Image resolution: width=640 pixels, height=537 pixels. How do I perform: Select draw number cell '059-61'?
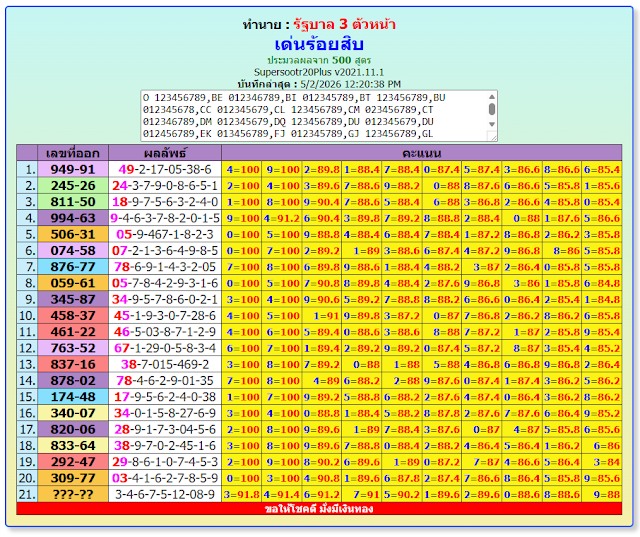point(73,283)
